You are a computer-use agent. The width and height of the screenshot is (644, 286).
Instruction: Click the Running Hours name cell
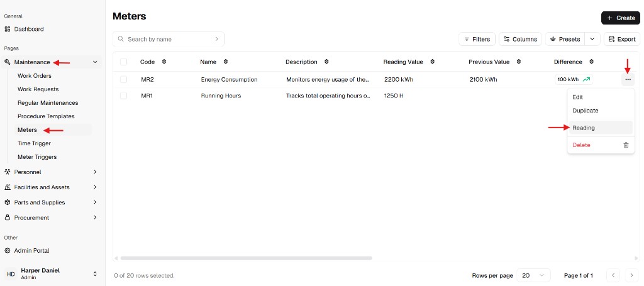tap(221, 96)
